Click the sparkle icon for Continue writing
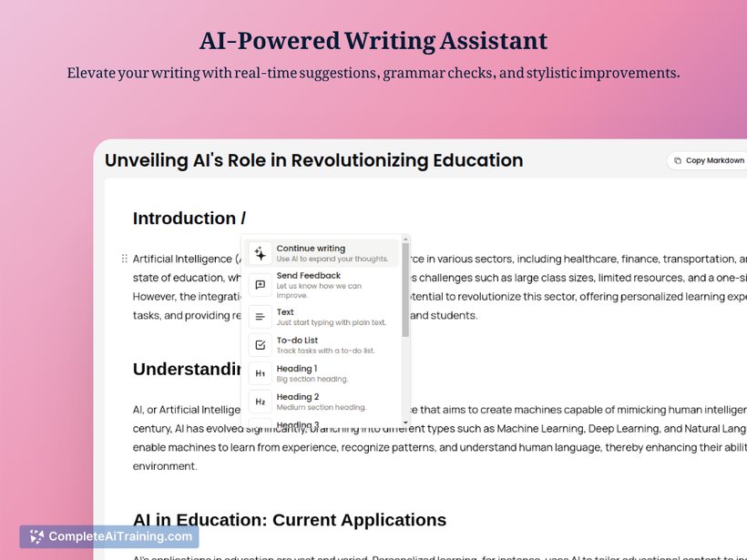The width and height of the screenshot is (747, 560). 260,253
